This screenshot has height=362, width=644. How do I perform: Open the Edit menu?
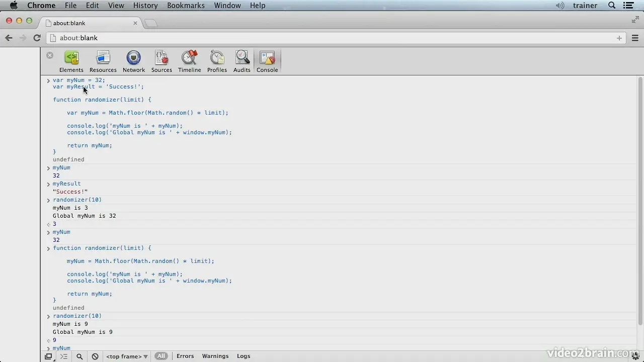point(92,6)
